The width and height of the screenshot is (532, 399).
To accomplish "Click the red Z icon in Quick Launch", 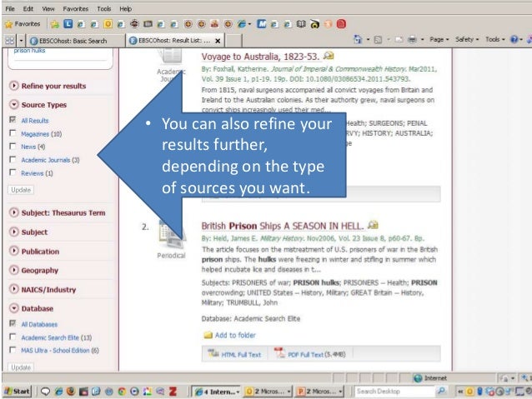I will pos(173,392).
